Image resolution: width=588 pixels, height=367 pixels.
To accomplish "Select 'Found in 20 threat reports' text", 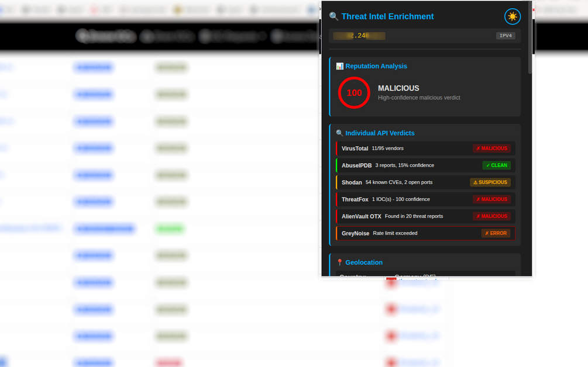I will [x=414, y=216].
